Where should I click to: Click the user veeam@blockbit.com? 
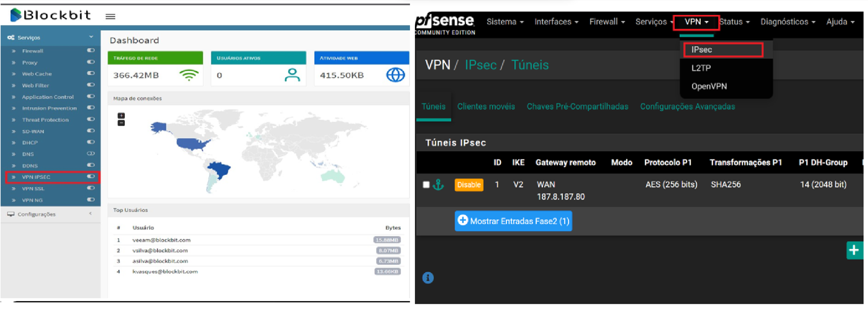161,240
